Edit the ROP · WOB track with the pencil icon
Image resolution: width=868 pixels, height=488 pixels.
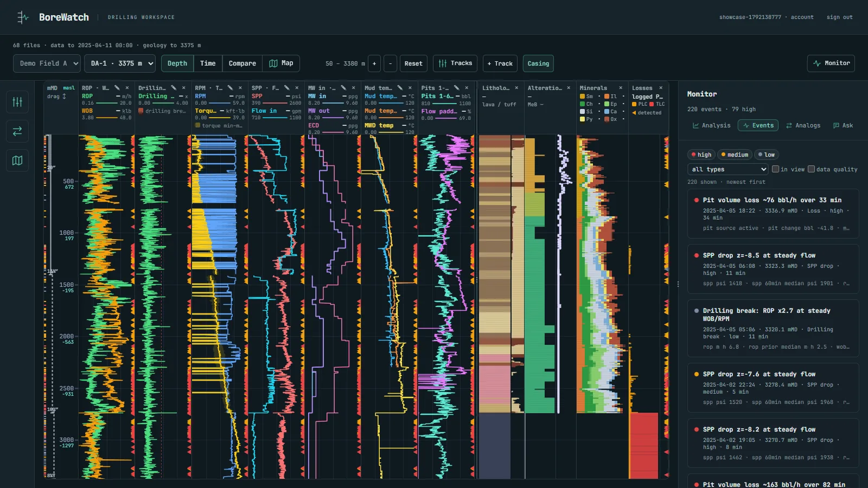[117, 88]
